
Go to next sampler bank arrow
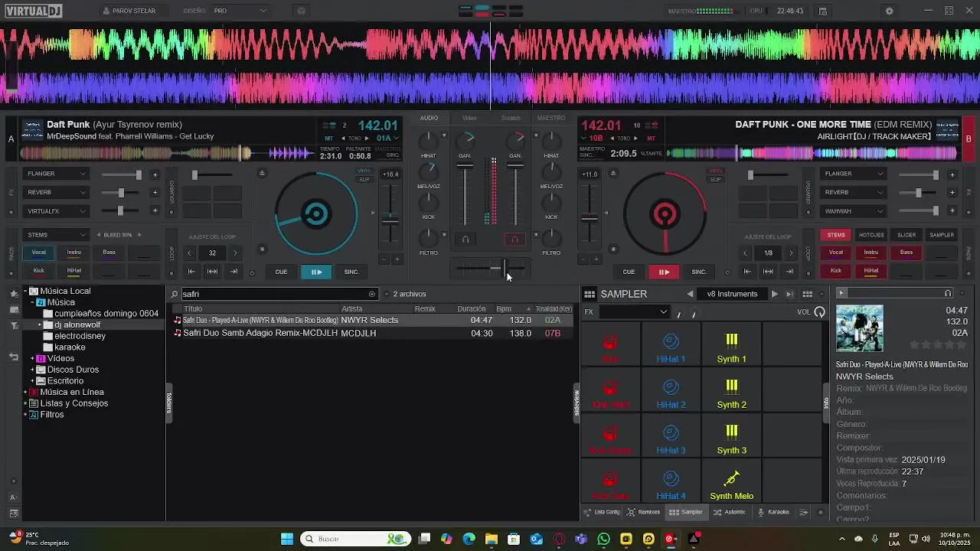coord(774,294)
